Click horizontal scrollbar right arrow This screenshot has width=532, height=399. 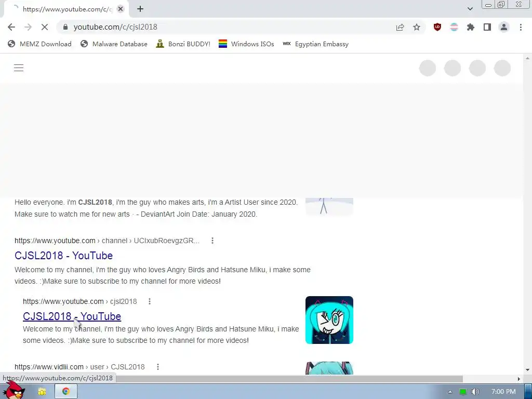pos(518,379)
